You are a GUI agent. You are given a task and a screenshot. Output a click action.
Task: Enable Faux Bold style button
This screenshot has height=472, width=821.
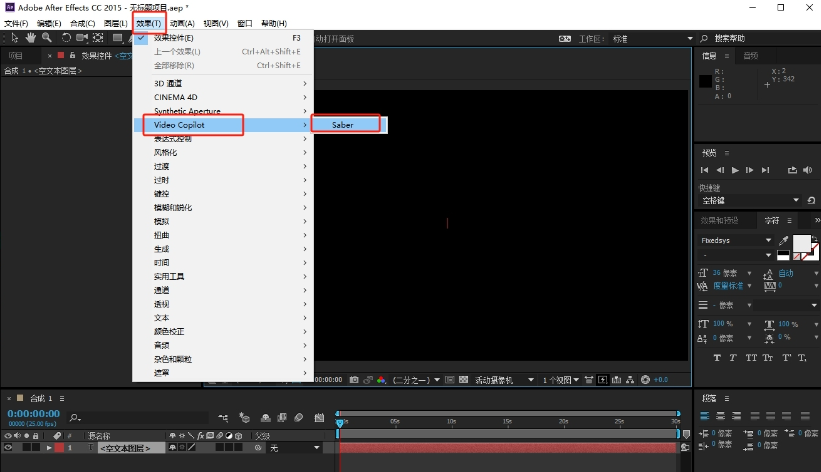pyautogui.click(x=717, y=357)
